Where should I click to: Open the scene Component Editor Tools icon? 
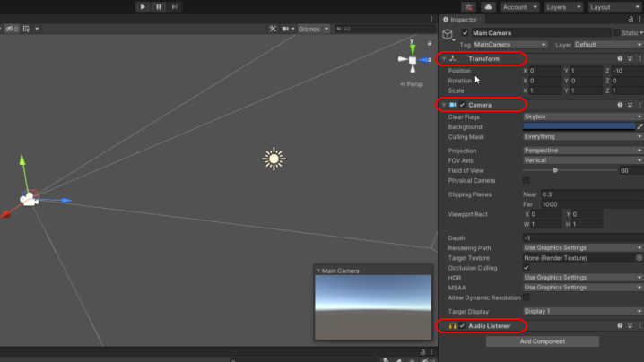pyautogui.click(x=273, y=29)
